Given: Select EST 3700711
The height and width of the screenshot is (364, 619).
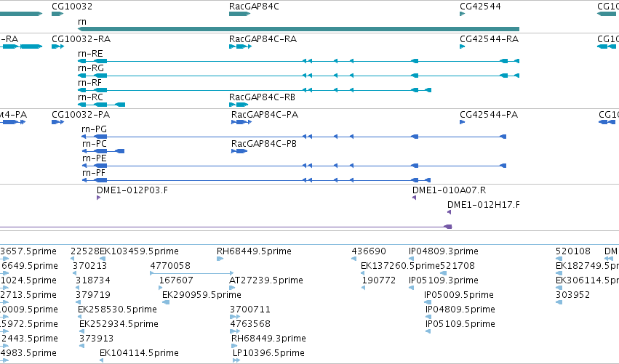Looking at the screenshot, I should pos(250,310).
